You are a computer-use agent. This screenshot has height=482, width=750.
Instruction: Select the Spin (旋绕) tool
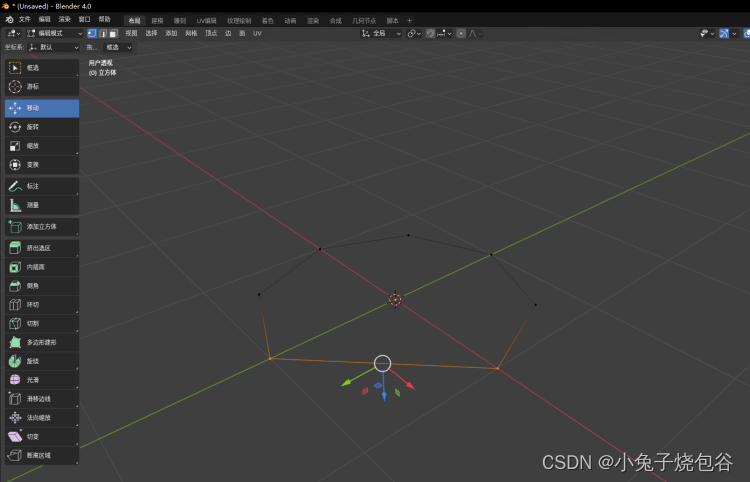[x=42, y=361]
